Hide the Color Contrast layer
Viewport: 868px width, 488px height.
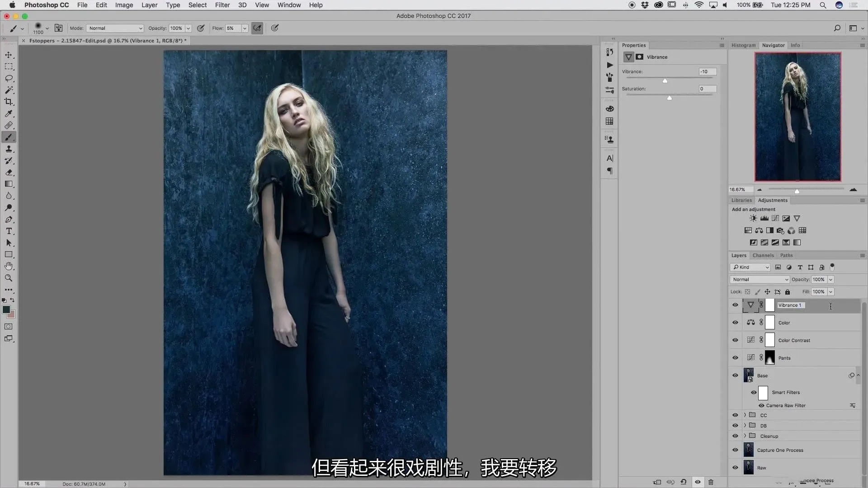(x=735, y=340)
